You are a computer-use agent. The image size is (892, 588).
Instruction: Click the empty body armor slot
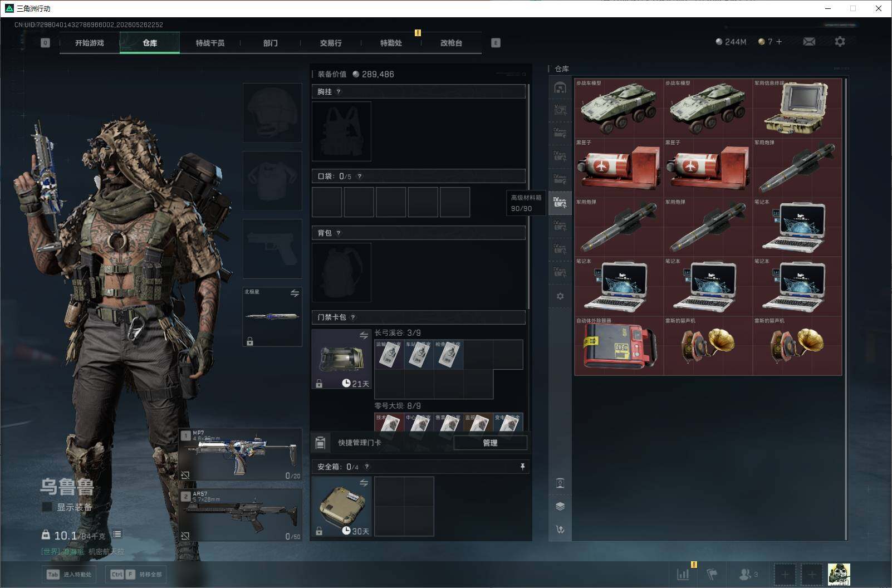(272, 180)
